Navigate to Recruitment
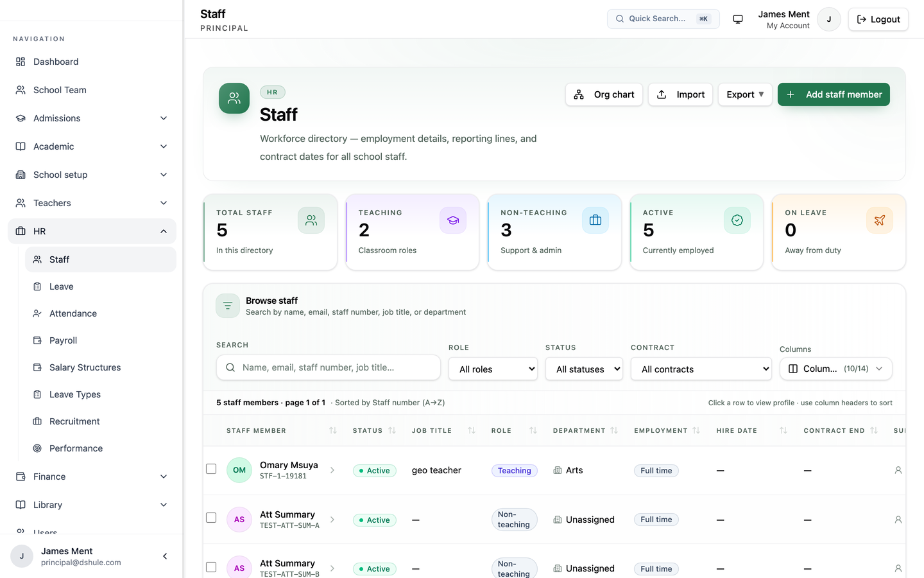This screenshot has height=578, width=924. (x=101, y=421)
